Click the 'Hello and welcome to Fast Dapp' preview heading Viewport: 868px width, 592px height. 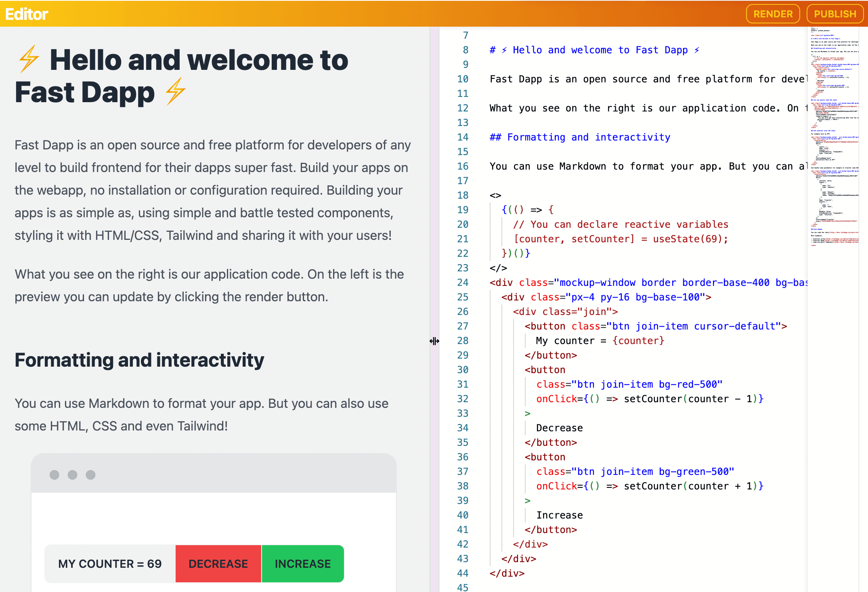coord(182,76)
